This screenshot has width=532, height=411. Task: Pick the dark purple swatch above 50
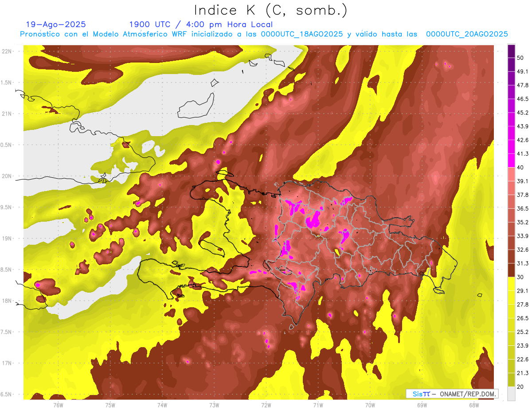[x=511, y=51]
